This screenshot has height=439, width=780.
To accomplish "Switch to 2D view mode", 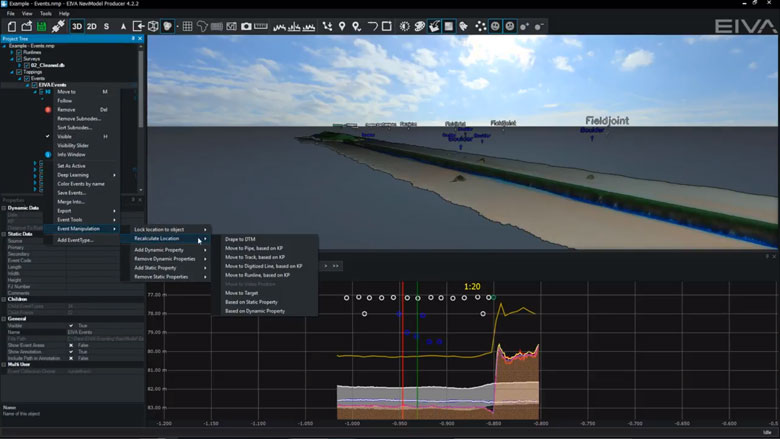I will click(x=92, y=26).
